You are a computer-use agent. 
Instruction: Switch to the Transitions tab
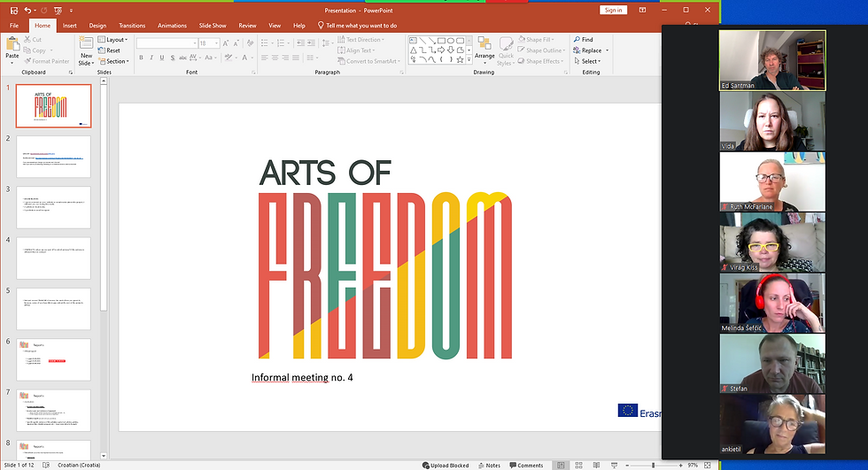132,26
